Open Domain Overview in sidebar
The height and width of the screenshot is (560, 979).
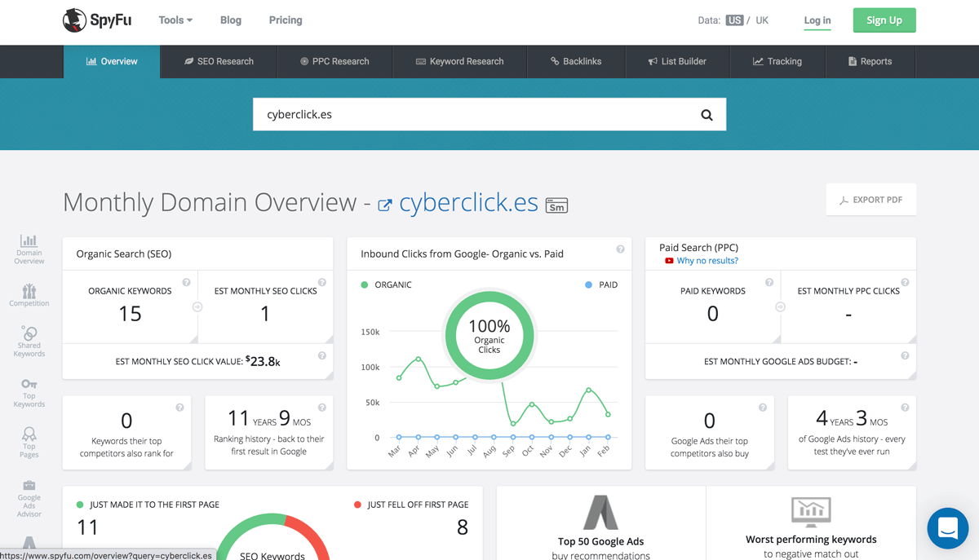point(29,249)
